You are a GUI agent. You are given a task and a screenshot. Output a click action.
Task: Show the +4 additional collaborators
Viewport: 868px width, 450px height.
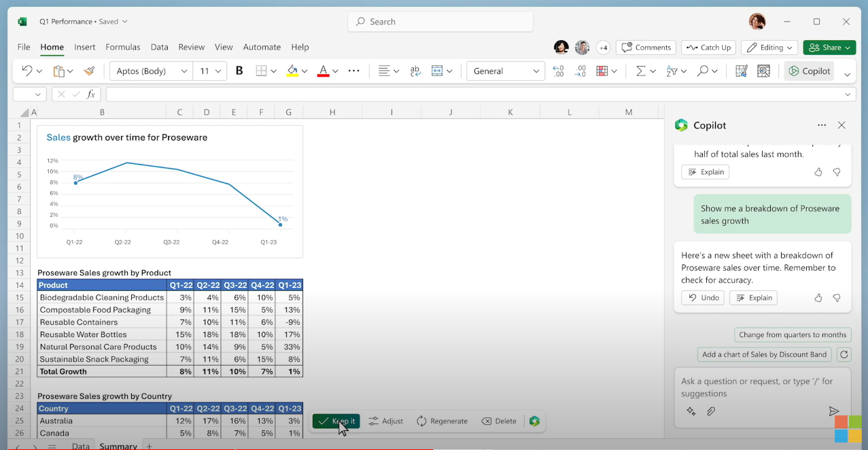point(603,48)
